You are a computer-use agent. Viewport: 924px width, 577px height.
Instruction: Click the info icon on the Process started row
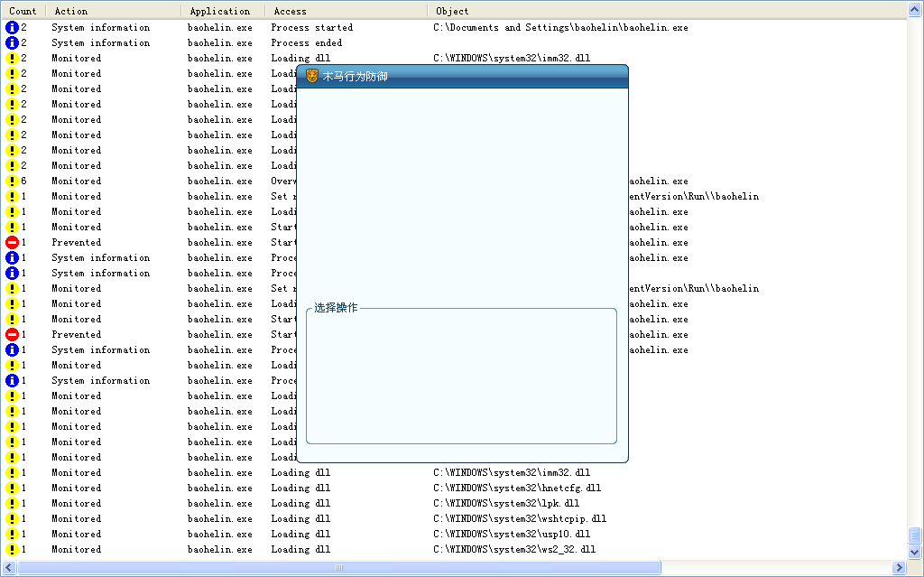tap(12, 28)
